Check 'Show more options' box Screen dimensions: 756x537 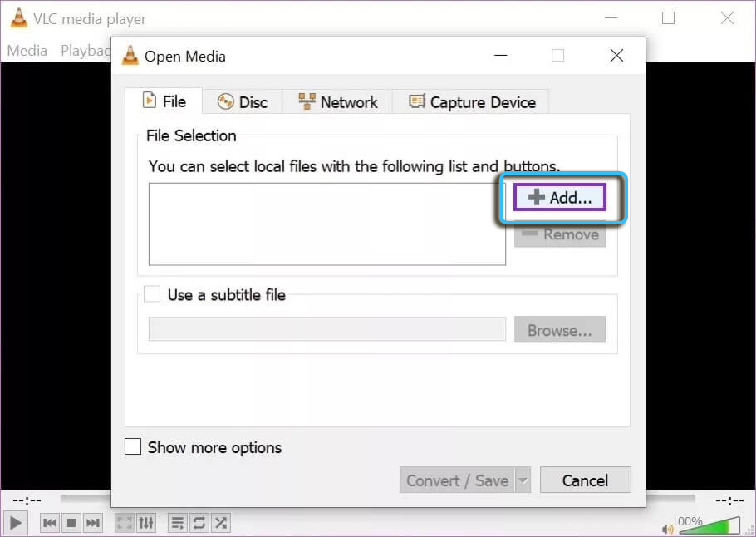click(x=133, y=447)
